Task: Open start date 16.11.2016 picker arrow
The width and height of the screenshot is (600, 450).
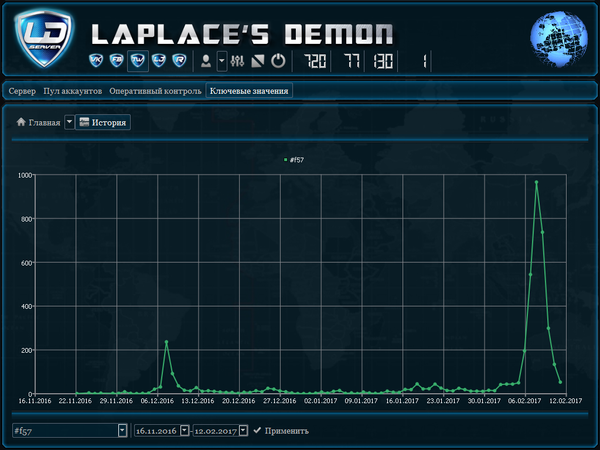Action: 184,430
